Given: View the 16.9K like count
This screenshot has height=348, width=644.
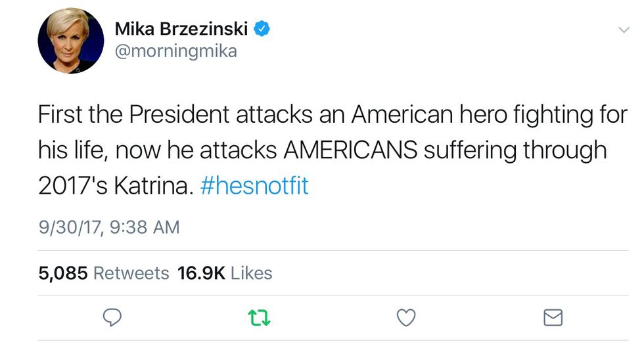Looking at the screenshot, I should pyautogui.click(x=201, y=272).
